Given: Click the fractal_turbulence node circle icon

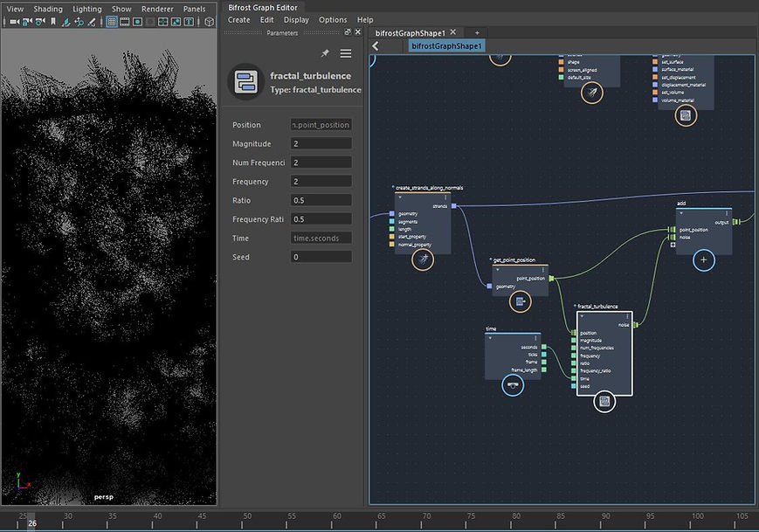Looking at the screenshot, I should click(604, 401).
